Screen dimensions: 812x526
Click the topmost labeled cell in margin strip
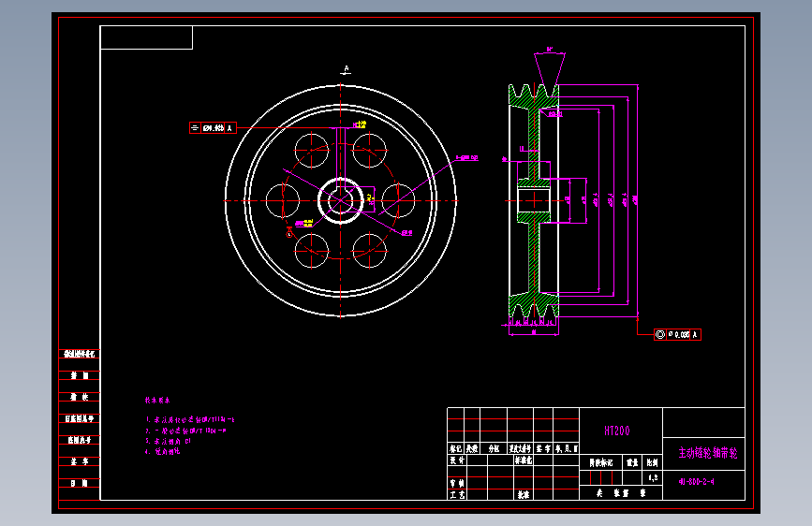click(x=80, y=354)
